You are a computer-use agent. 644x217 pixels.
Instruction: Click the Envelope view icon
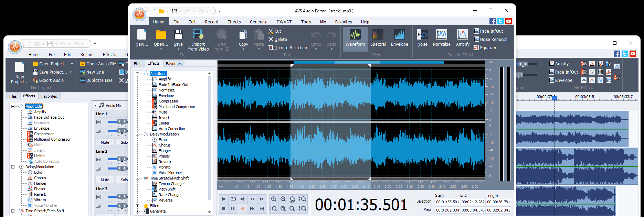tap(399, 38)
